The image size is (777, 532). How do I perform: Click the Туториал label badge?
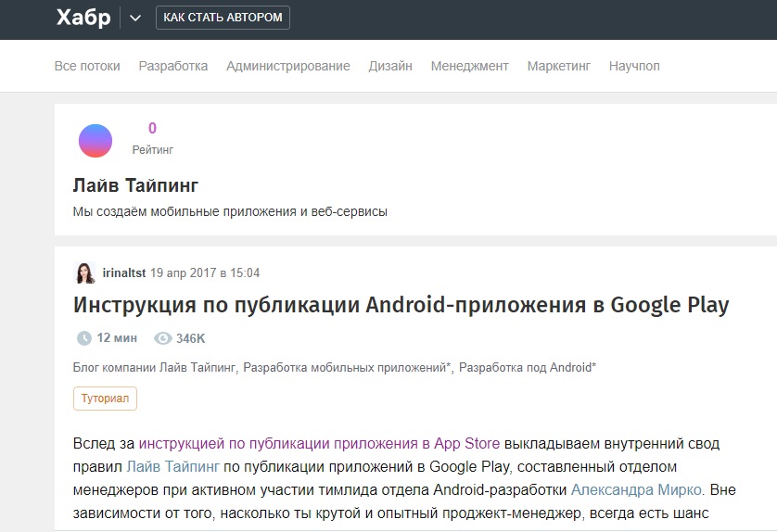click(105, 399)
